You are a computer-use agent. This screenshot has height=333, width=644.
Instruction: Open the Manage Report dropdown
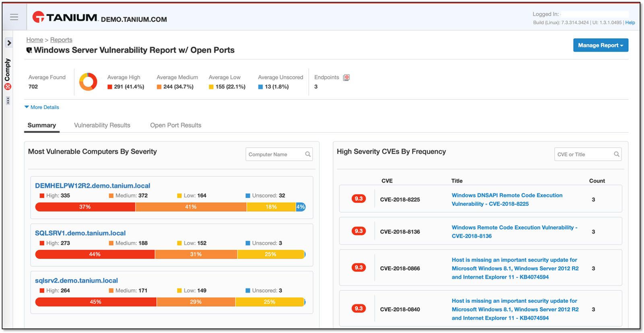click(x=601, y=45)
